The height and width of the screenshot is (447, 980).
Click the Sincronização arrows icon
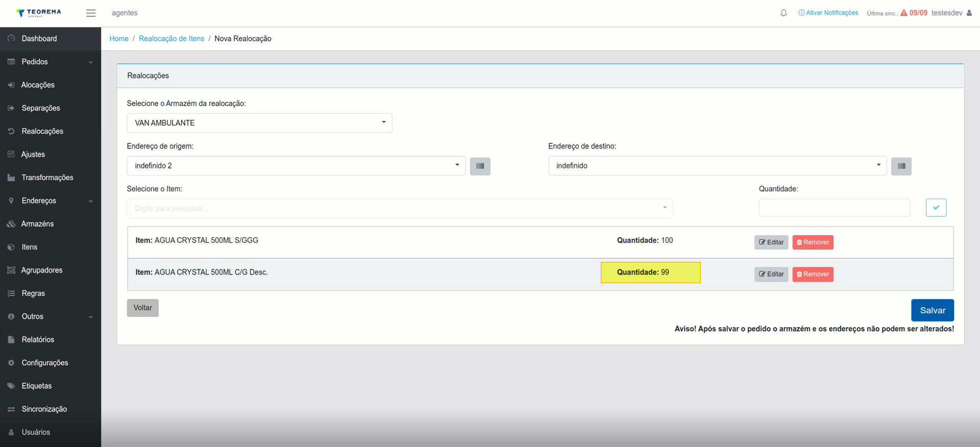tap(11, 409)
